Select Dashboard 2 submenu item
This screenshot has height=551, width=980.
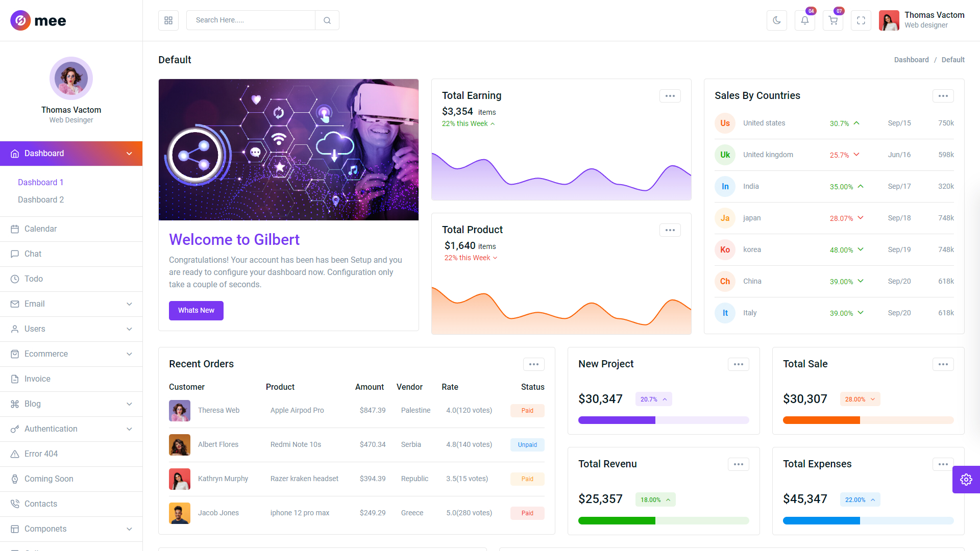(41, 200)
